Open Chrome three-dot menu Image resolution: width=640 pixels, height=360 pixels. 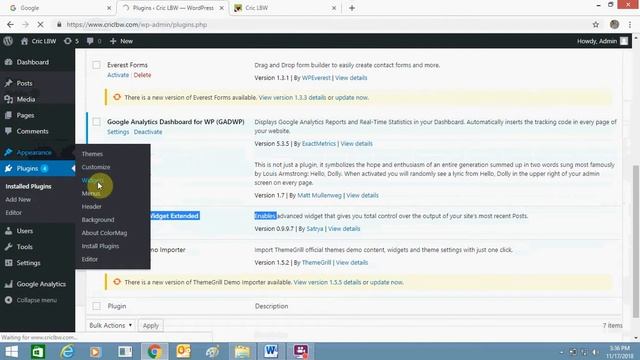pyautogui.click(x=630, y=24)
